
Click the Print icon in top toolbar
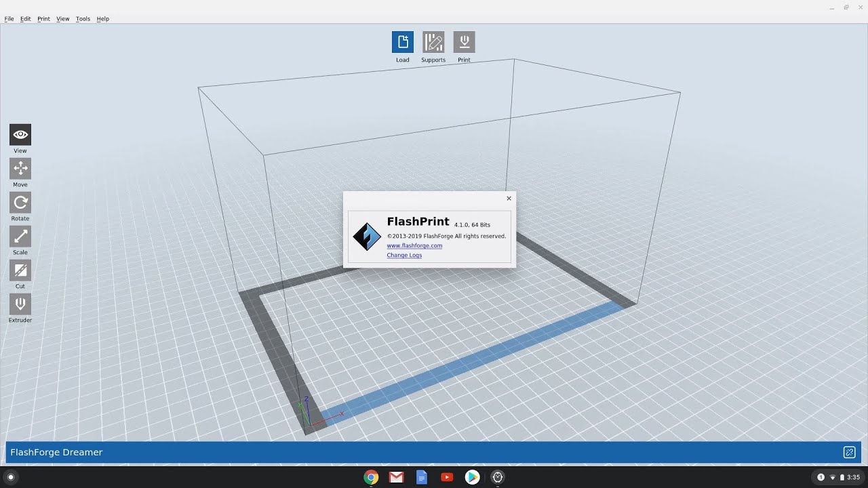(x=465, y=42)
